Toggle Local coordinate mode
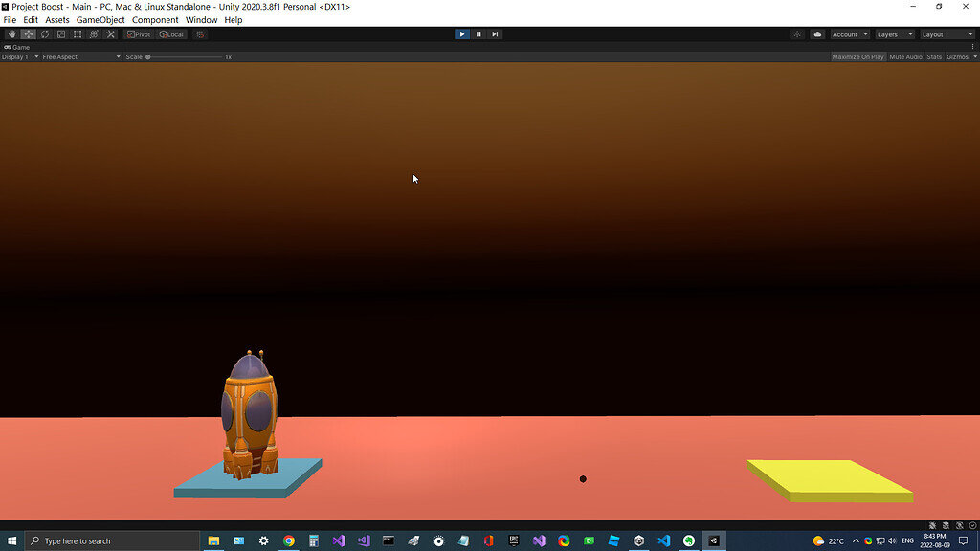 click(171, 33)
